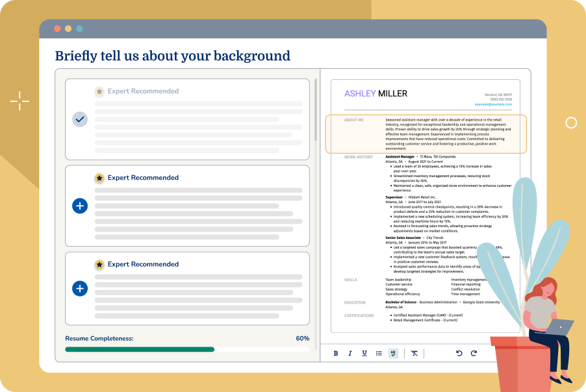Screen dimensions: 586x392
Task: Underline text using the U icon
Action: click(364, 353)
